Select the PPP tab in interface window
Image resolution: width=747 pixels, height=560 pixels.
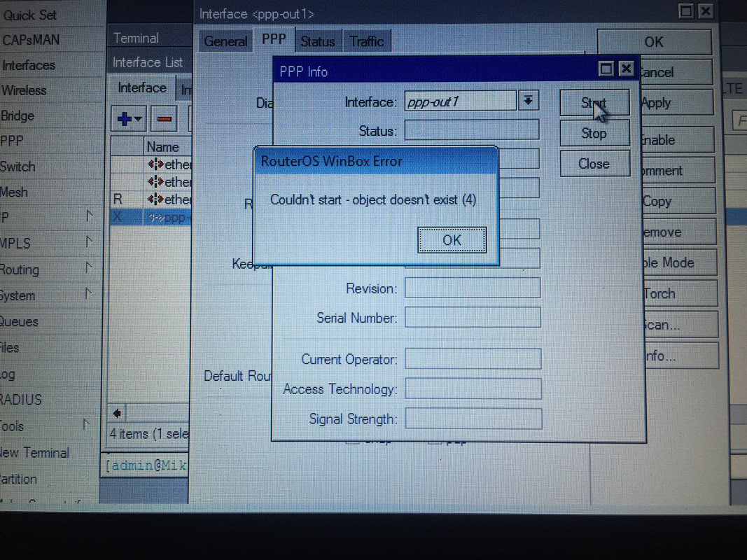pyautogui.click(x=274, y=39)
